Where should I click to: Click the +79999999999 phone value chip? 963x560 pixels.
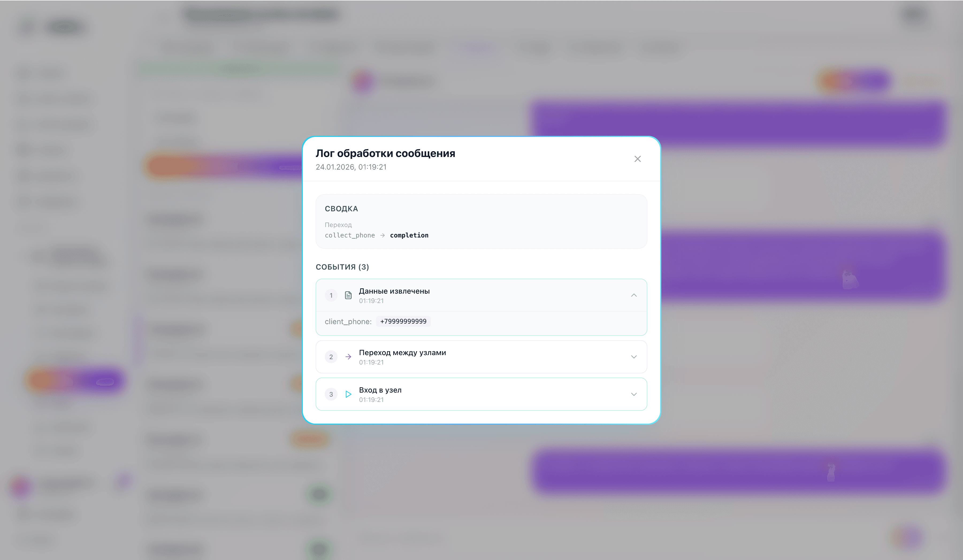point(403,321)
